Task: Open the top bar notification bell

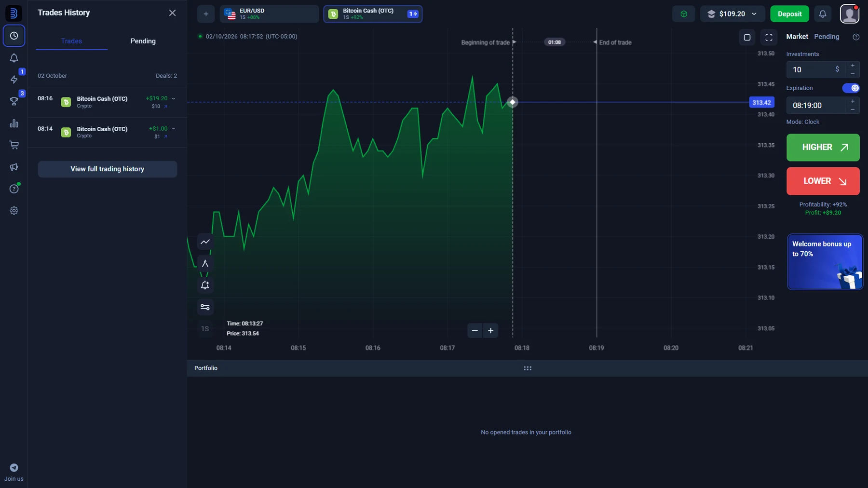Action: 823,14
